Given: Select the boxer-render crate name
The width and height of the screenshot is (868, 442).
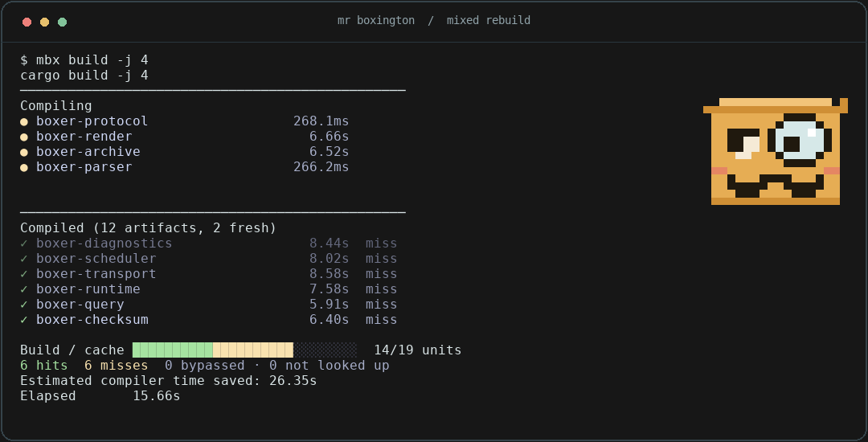Looking at the screenshot, I should [x=84, y=137].
